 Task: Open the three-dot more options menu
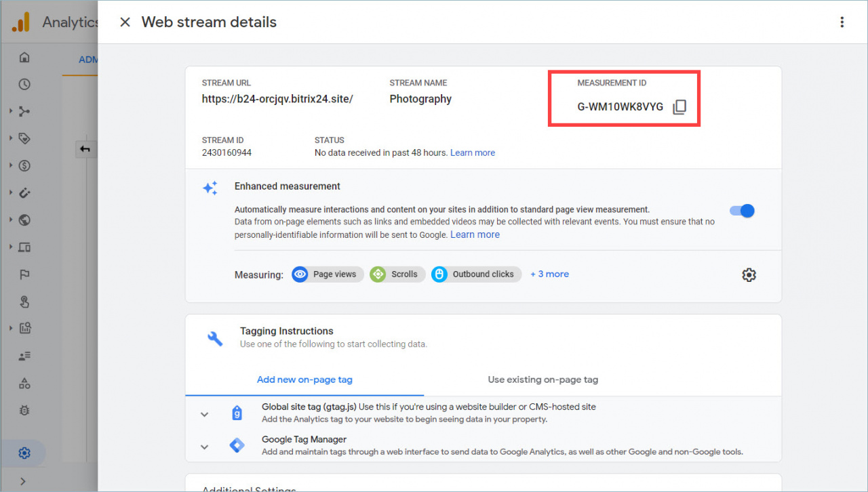point(842,22)
